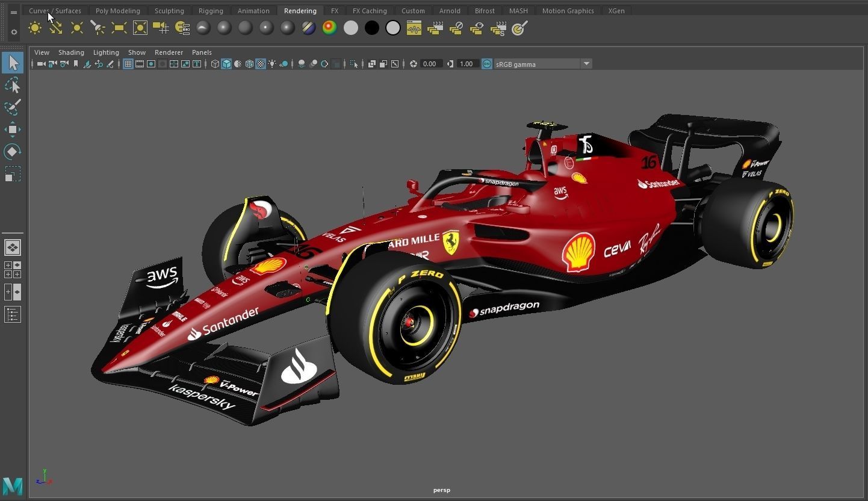The width and height of the screenshot is (868, 501).
Task: Open the View panel menu
Action: tap(42, 52)
